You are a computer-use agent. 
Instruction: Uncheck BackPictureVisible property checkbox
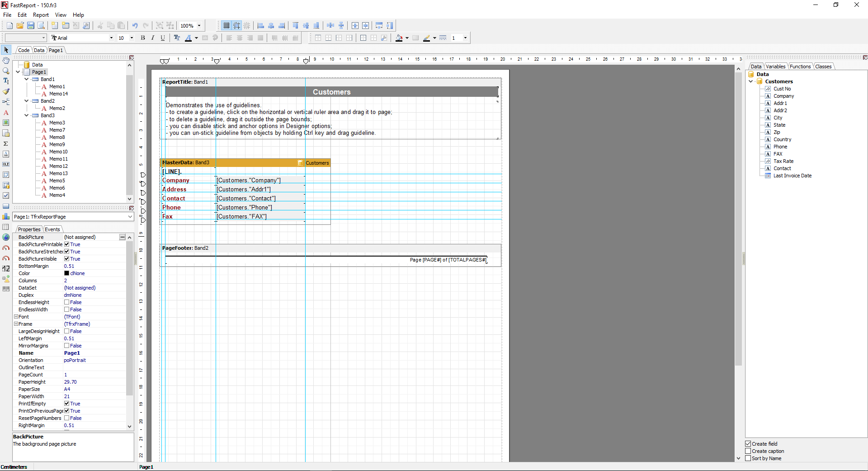tap(66, 259)
